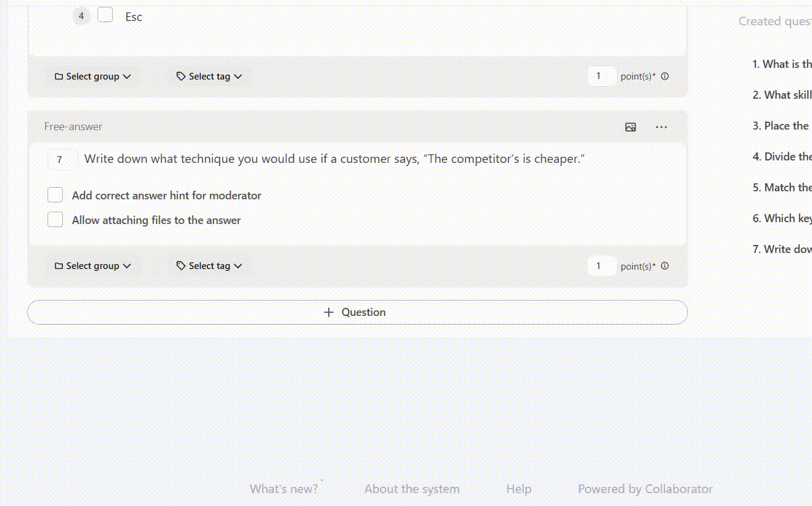The width and height of the screenshot is (812, 506).
Task: Open three-dots menu on Free-answer question
Action: tap(661, 127)
